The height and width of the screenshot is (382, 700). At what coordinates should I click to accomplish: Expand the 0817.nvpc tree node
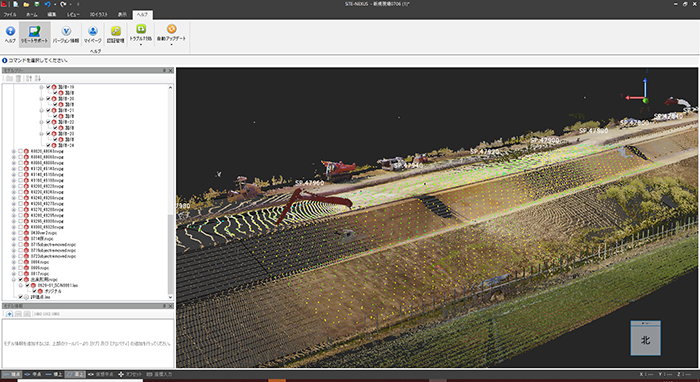(x=14, y=274)
